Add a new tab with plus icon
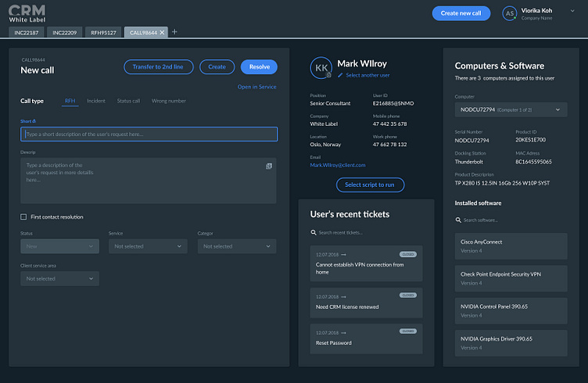The image size is (588, 383). (x=174, y=32)
